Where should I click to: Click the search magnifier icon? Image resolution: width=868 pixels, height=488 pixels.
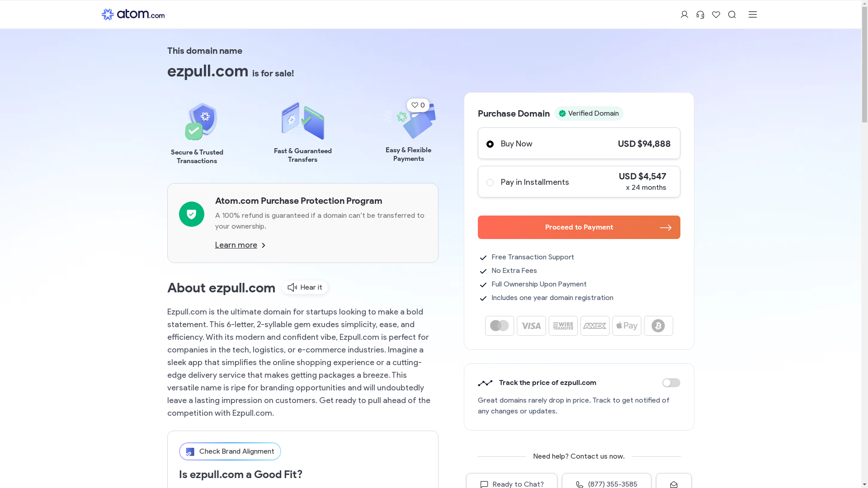tap(731, 14)
